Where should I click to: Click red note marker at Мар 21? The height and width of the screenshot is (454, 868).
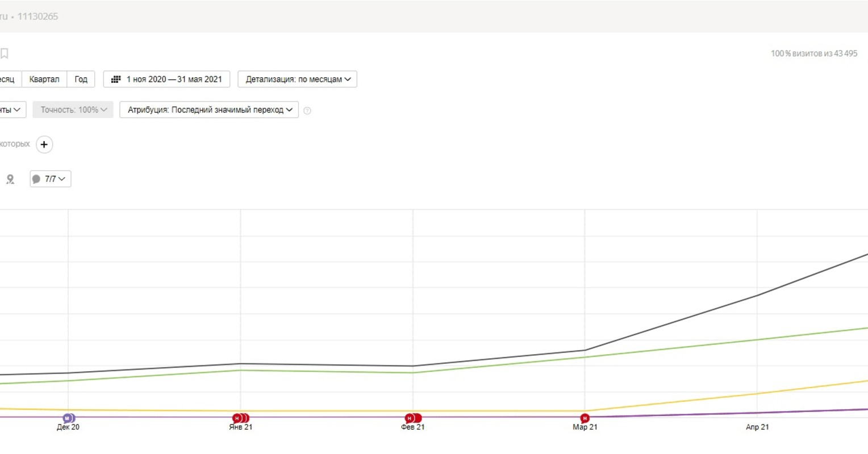(x=585, y=418)
